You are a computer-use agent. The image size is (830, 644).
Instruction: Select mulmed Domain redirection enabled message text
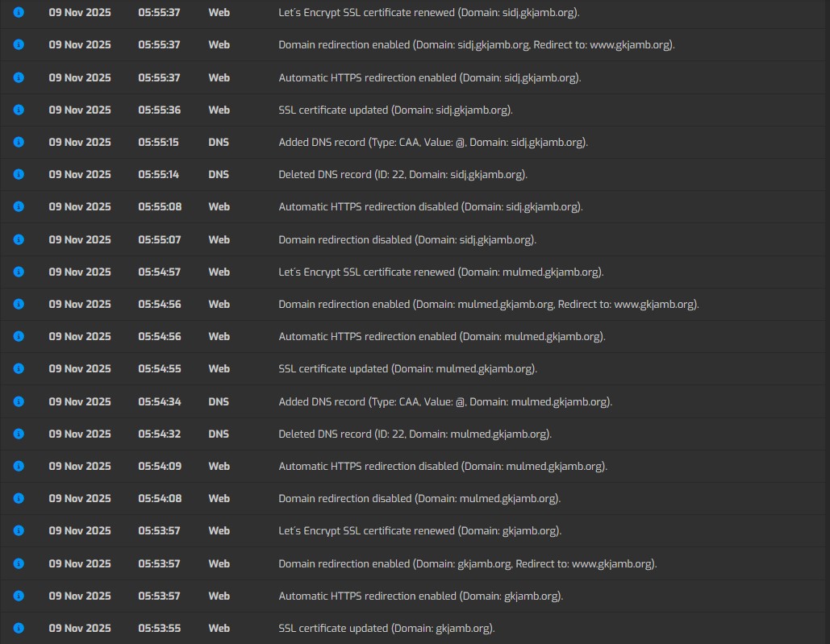(488, 304)
